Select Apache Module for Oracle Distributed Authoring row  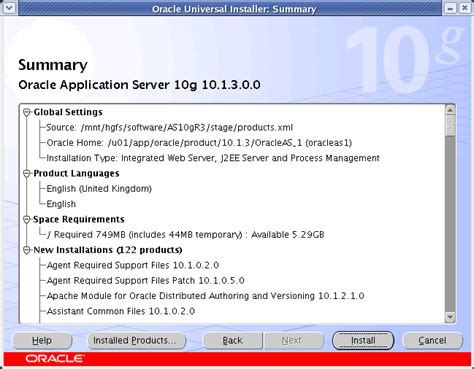pos(205,296)
